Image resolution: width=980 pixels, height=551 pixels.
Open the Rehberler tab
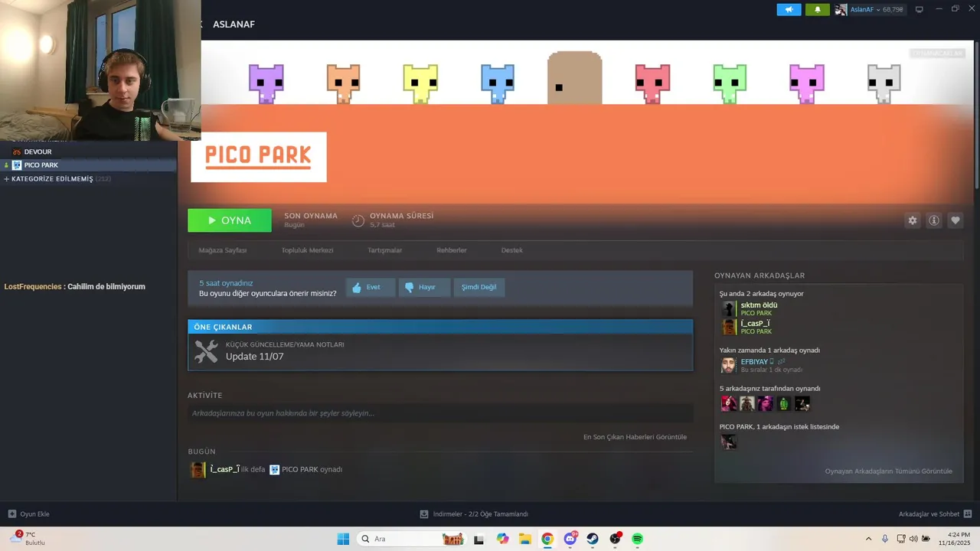tap(452, 250)
